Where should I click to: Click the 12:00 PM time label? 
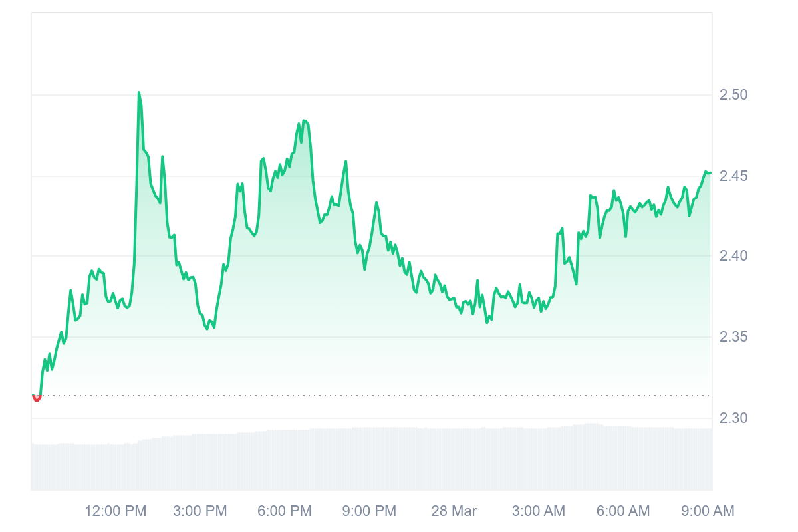[115, 511]
